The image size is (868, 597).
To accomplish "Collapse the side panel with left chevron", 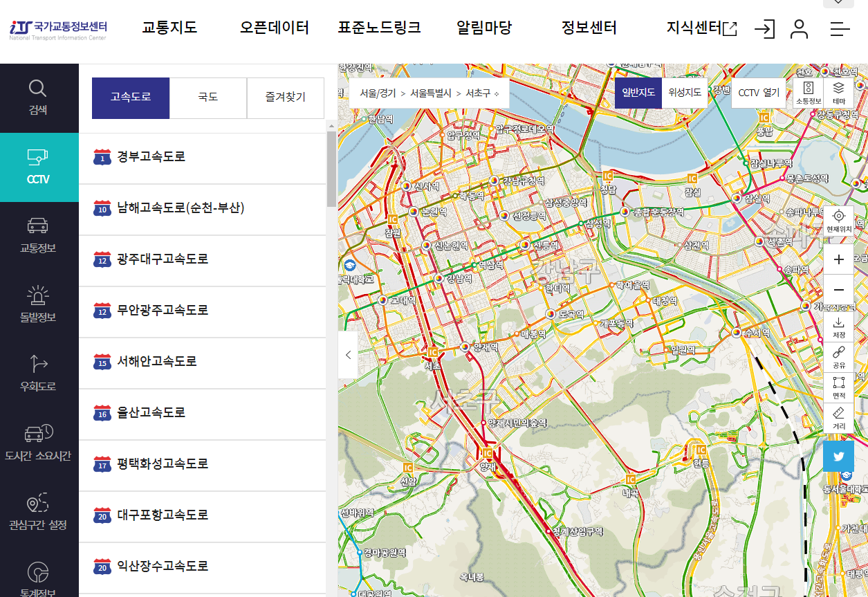I will 348,355.
